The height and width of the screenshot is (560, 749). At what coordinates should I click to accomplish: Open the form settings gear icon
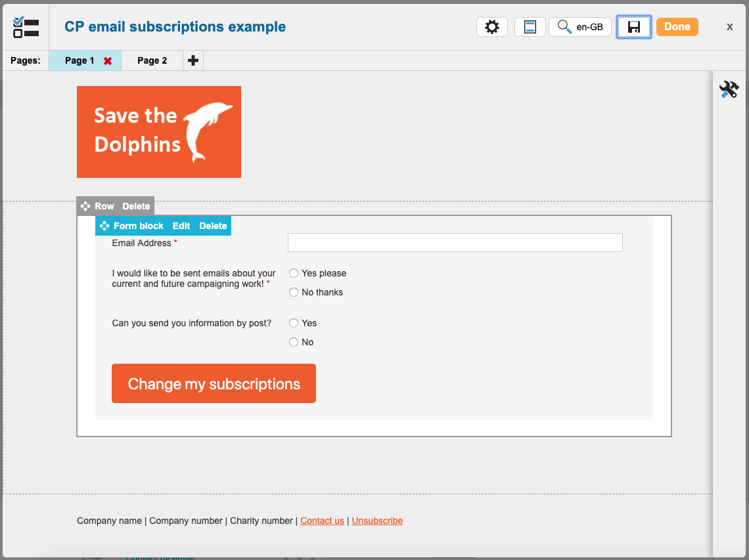[491, 27]
